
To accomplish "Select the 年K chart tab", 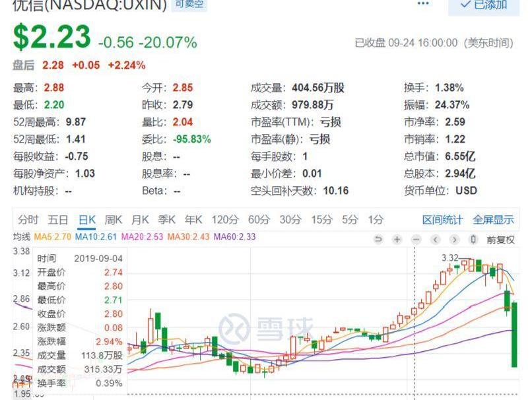I will pos(193,220).
